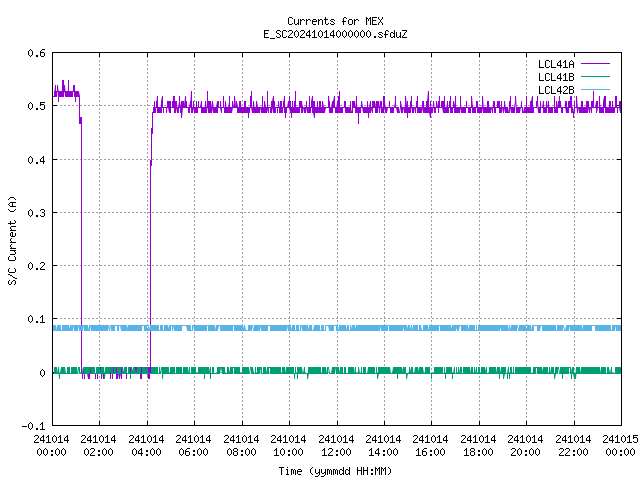Image resolution: width=640 pixels, height=480 pixels.
Task: Select the LCL42B legend label
Action: (556, 90)
